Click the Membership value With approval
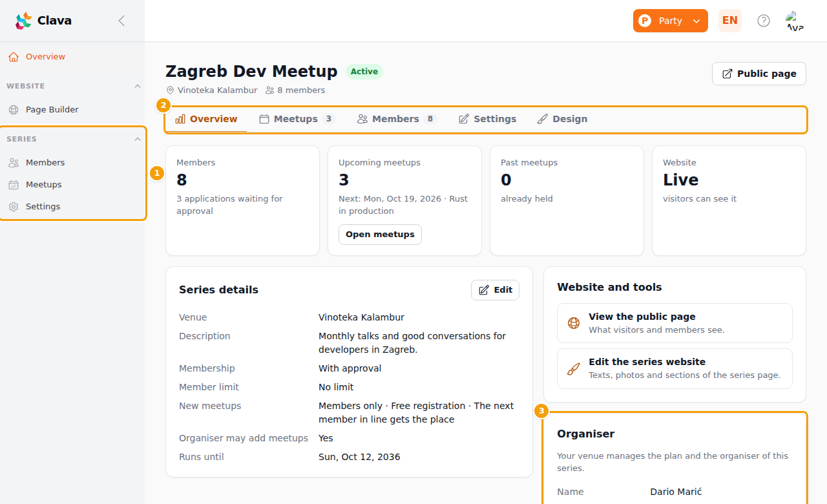 tap(350, 368)
